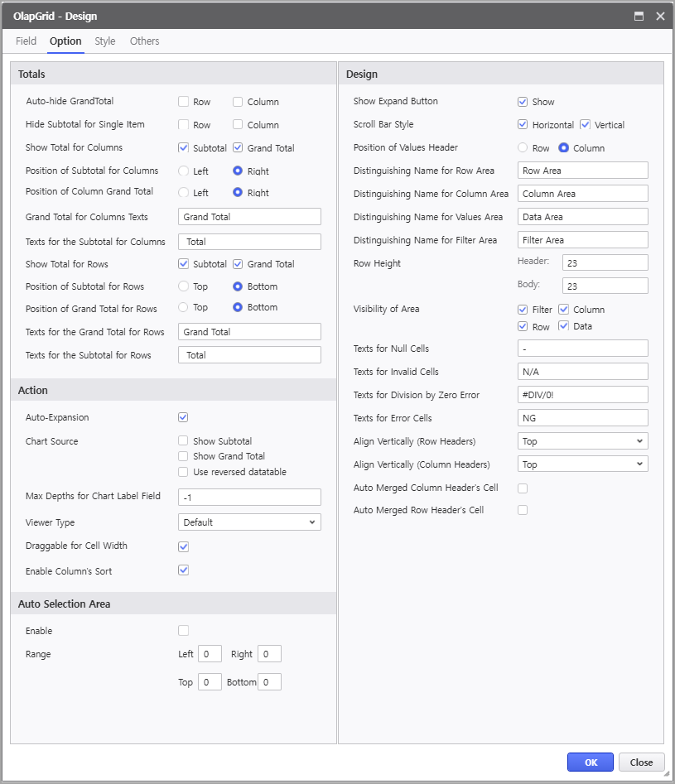The width and height of the screenshot is (675, 784).
Task: Uncheck Subtotal in Show Total for Rows
Action: tap(184, 264)
